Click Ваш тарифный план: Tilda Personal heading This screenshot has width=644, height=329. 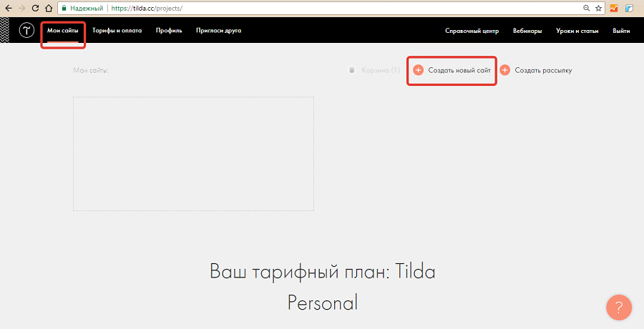click(x=323, y=287)
